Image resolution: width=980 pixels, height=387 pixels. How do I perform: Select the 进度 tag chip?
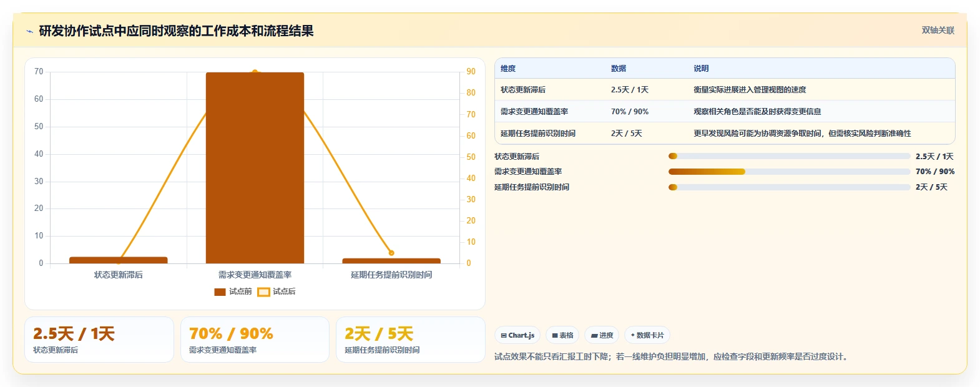click(602, 335)
